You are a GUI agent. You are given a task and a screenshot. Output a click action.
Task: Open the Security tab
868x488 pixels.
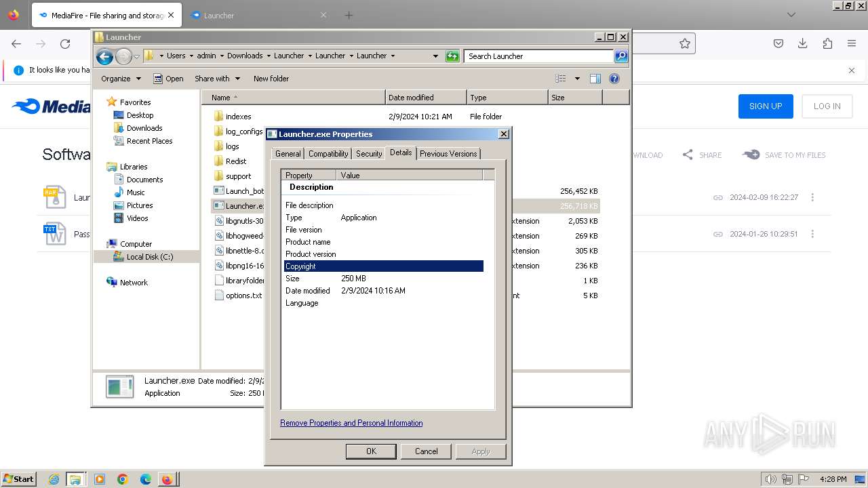pos(369,154)
